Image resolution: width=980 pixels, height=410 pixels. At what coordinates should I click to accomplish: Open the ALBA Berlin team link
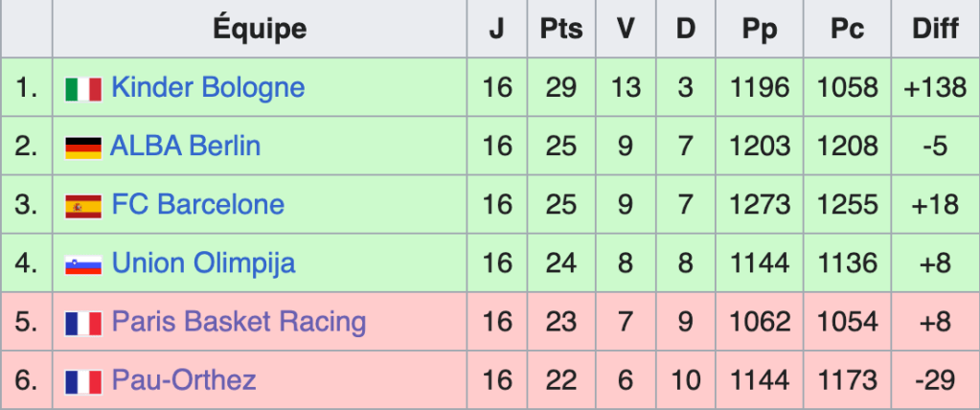[x=185, y=147]
